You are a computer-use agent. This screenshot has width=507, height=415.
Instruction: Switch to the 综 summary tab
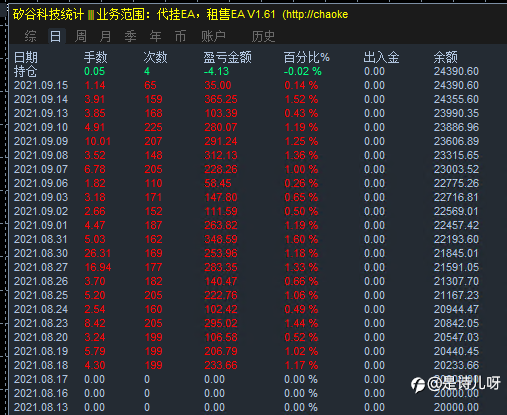coord(30,36)
